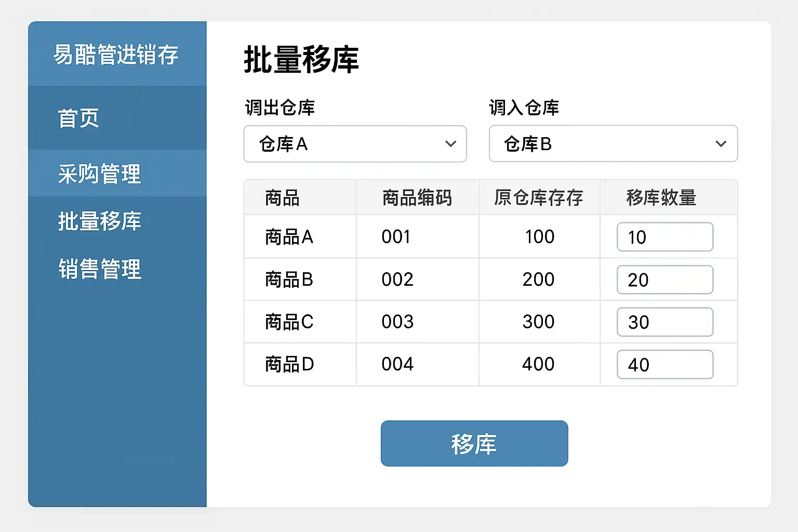Select the 004 product code cell
The image size is (798, 532).
(397, 364)
